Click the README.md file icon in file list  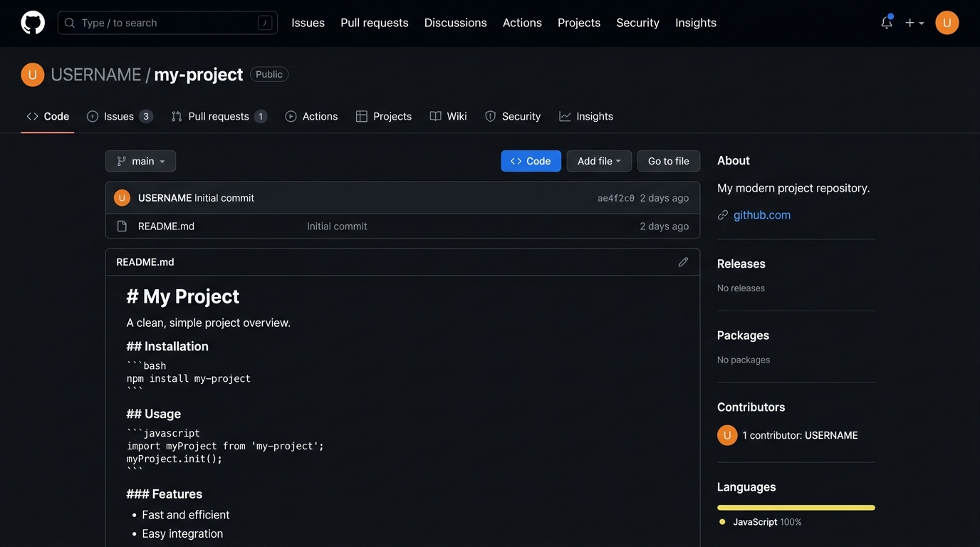pos(122,226)
